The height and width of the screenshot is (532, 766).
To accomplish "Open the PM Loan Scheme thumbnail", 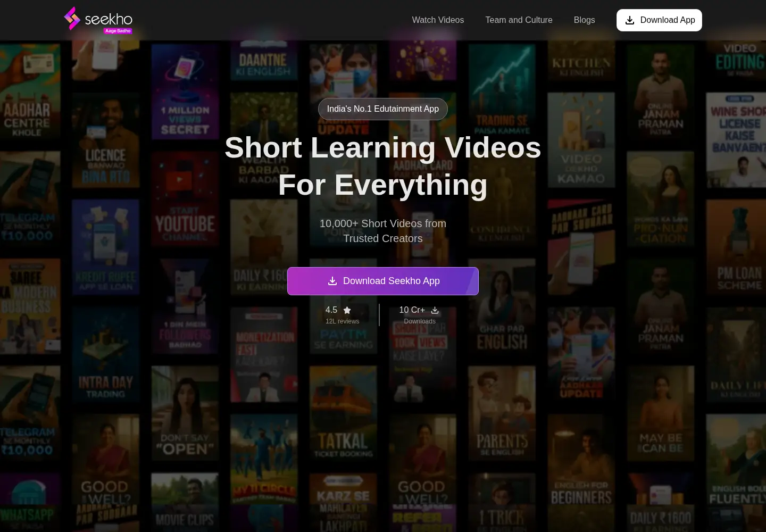I will click(736, 247).
